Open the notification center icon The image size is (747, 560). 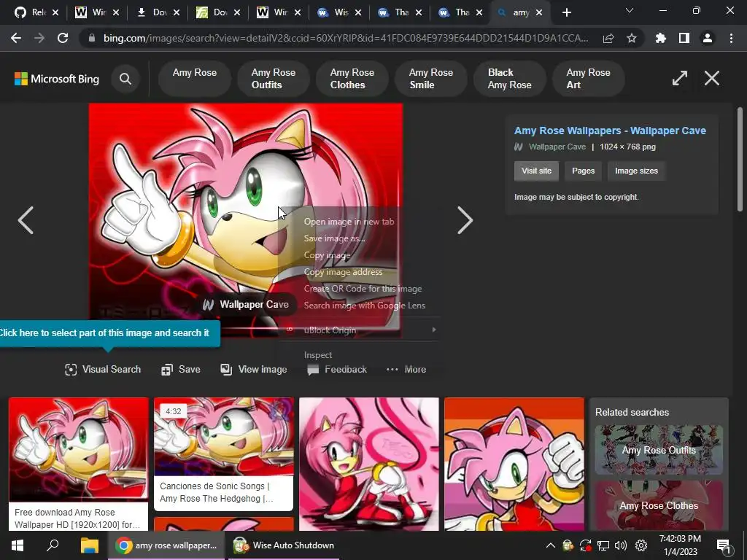(724, 547)
